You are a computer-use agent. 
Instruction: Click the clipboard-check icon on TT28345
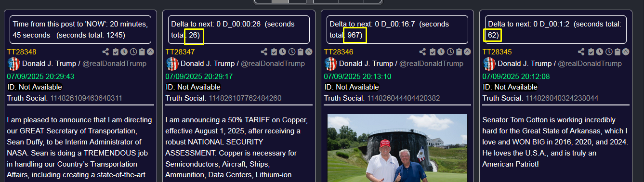click(591, 52)
